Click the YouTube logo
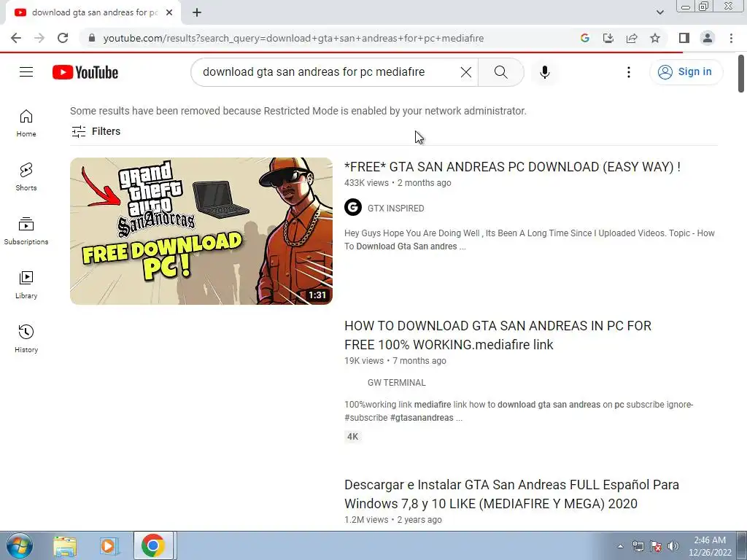The width and height of the screenshot is (747, 560). [x=85, y=72]
